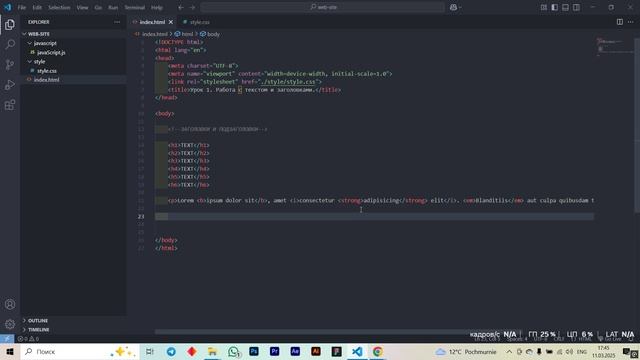This screenshot has width=640, height=360.
Task: Show hidden system tray icons chevron
Action: pyautogui.click(x=509, y=351)
